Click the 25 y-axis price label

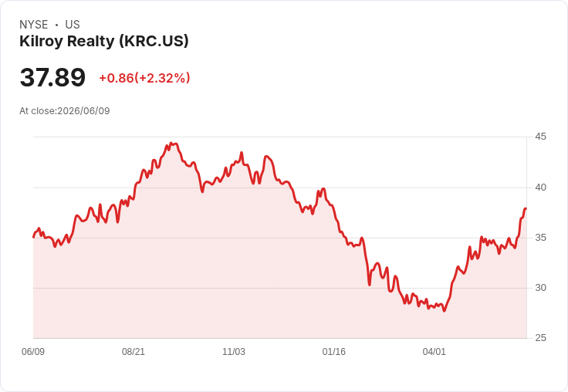[540, 338]
